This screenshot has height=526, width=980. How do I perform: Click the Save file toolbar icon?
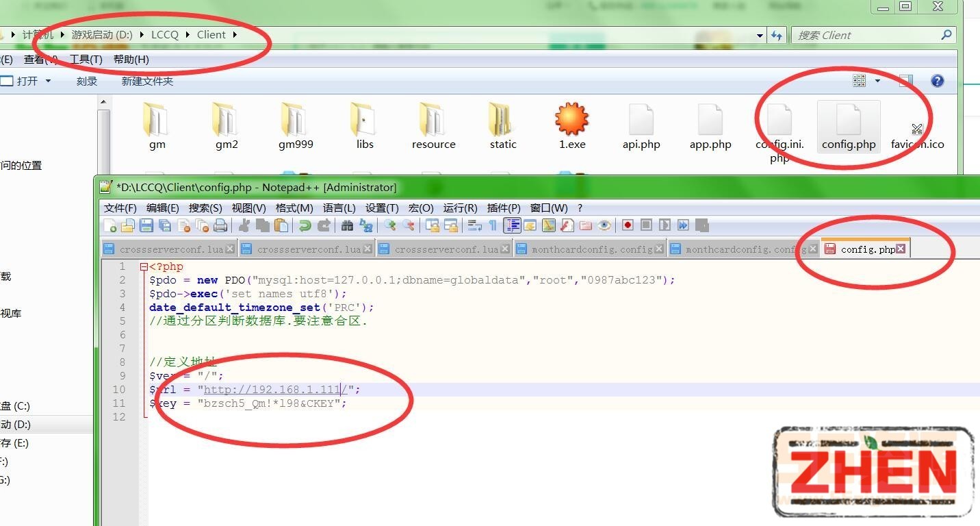point(146,225)
